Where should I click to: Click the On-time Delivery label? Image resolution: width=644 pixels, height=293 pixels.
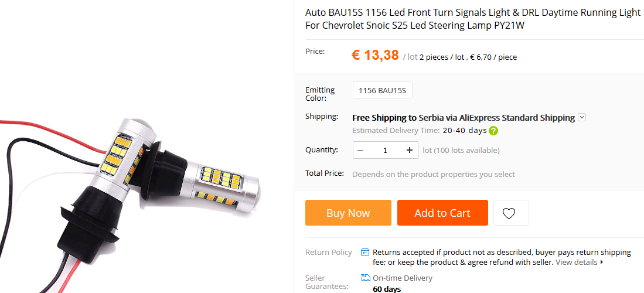(x=402, y=278)
